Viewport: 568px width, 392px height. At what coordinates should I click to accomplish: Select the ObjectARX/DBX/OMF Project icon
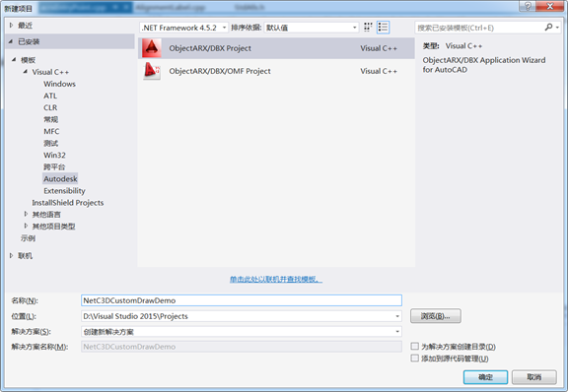[152, 71]
